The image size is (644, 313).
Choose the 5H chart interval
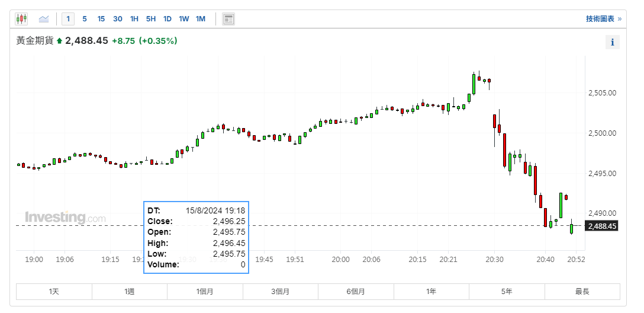click(151, 19)
